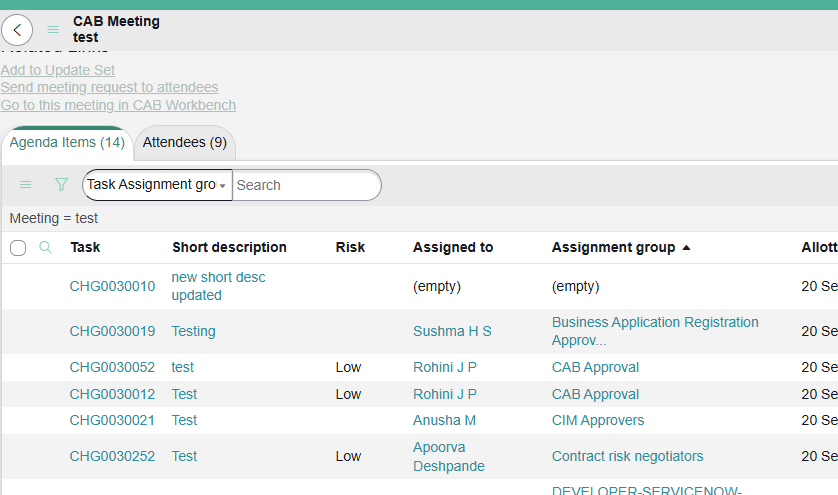Sort by the Short description column header
838x495 pixels.
[229, 248]
